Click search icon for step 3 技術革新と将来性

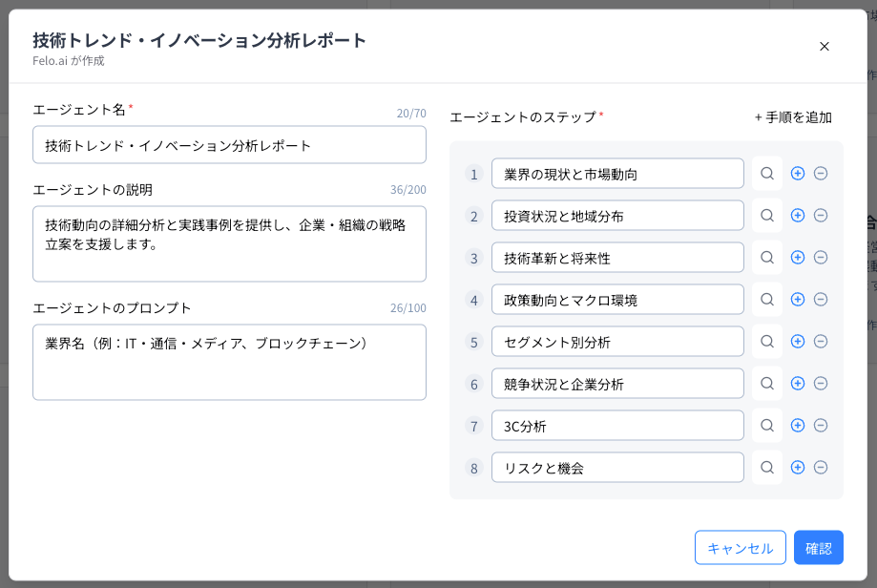pos(767,258)
